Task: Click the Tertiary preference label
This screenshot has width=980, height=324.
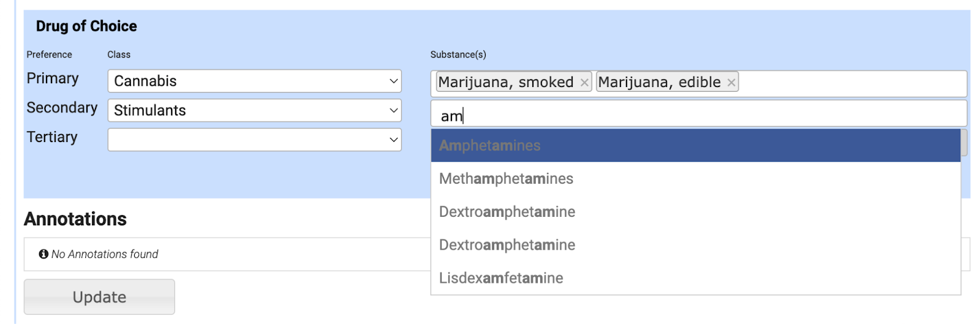Action: tap(52, 137)
